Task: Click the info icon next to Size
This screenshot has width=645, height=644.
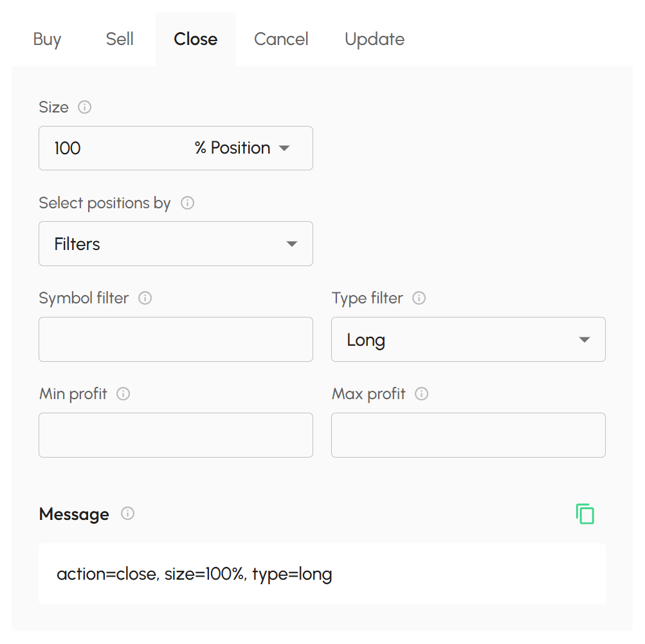Action: coord(84,107)
